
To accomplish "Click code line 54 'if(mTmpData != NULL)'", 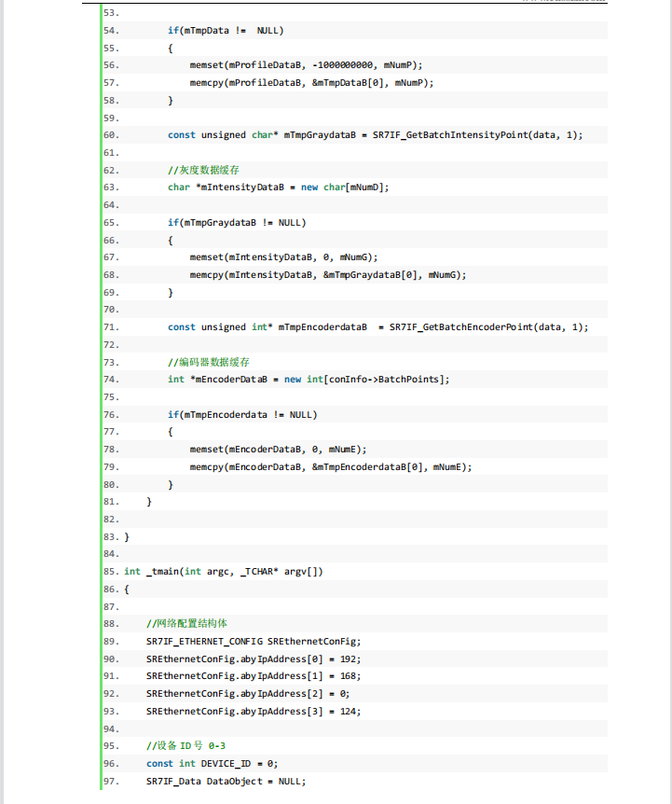I will [x=226, y=31].
